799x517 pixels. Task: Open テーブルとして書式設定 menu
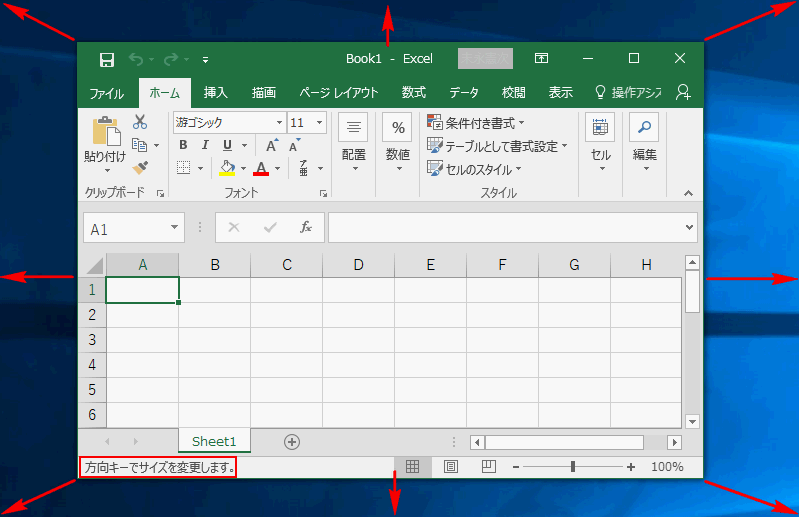(x=497, y=146)
